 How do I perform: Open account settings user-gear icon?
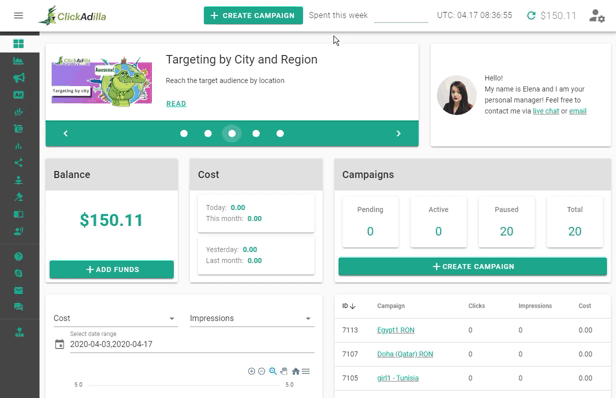tap(597, 16)
